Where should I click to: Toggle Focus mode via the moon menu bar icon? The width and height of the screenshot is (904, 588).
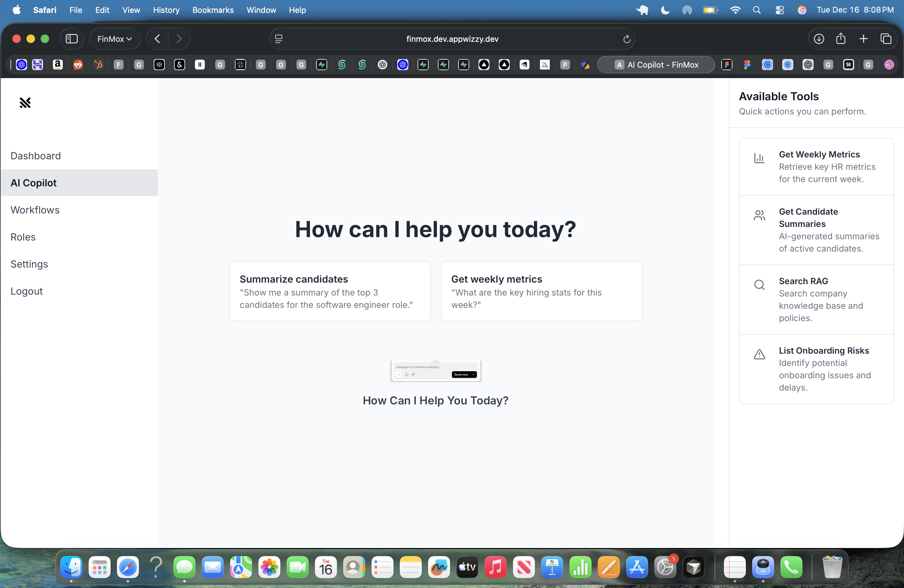(665, 10)
